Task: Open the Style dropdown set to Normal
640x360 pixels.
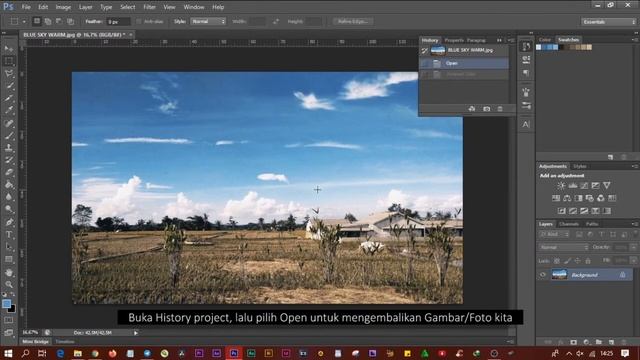Action: 208,21
